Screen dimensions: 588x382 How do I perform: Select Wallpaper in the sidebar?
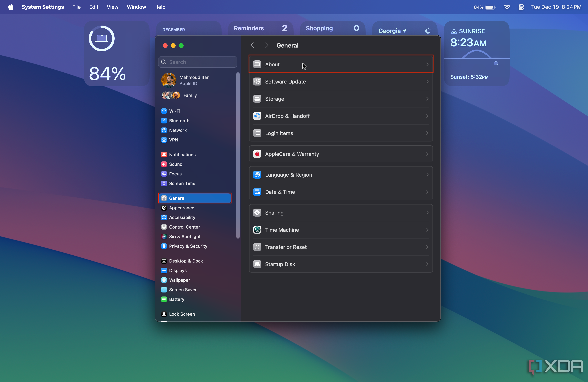195,280
